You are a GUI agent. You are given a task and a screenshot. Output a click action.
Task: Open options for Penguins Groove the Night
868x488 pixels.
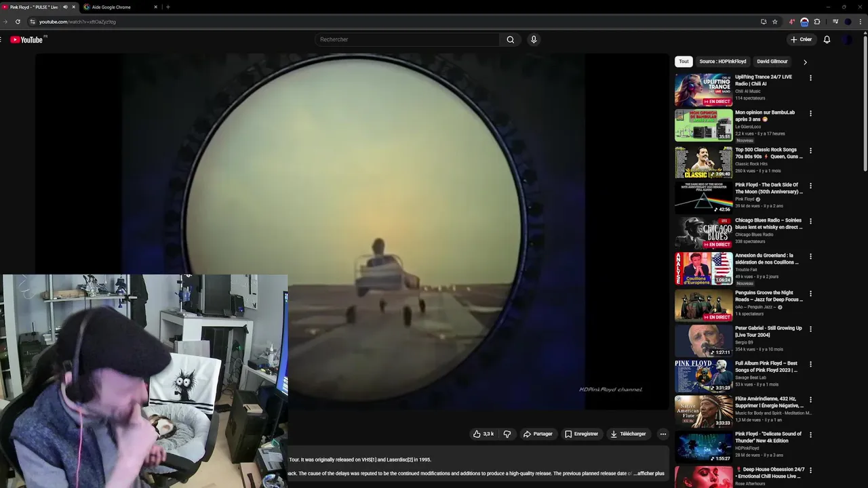click(810, 293)
